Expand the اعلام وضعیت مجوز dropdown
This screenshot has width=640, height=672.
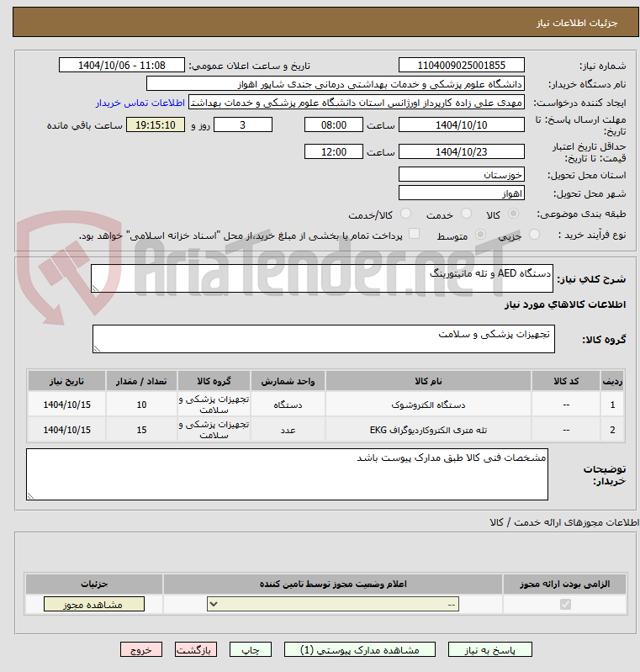pos(333,604)
